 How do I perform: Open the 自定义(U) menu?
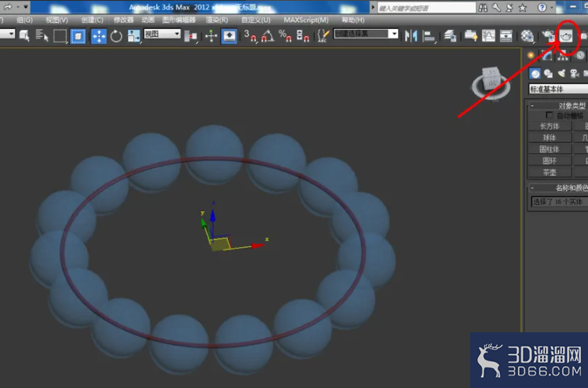click(256, 20)
